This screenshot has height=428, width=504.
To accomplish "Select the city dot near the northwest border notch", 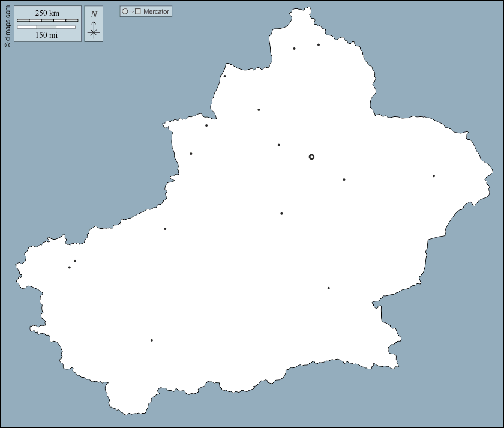I will tap(206, 125).
